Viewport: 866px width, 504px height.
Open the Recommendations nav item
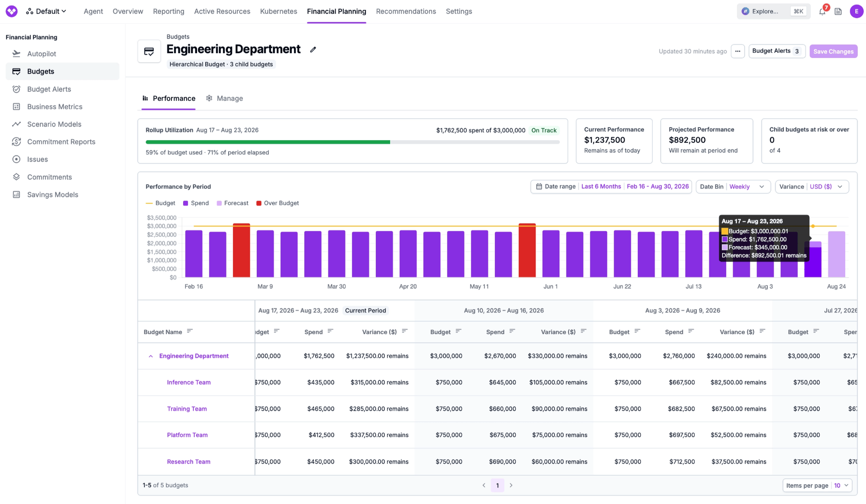point(406,11)
